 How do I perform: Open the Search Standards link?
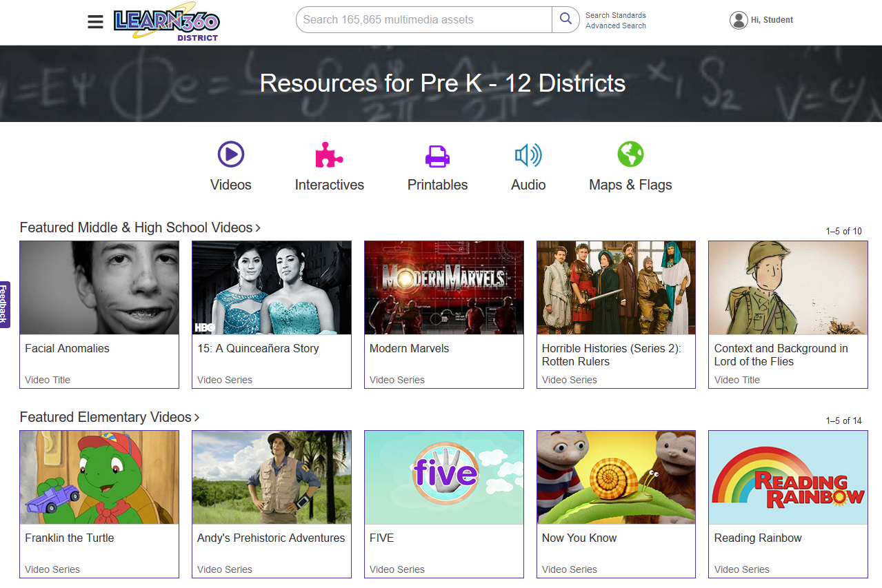616,15
